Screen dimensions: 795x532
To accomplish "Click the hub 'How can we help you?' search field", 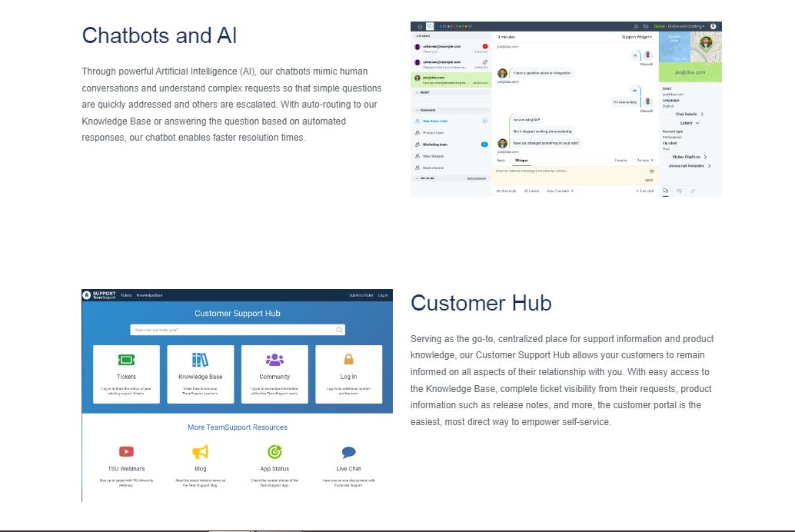I will (238, 330).
